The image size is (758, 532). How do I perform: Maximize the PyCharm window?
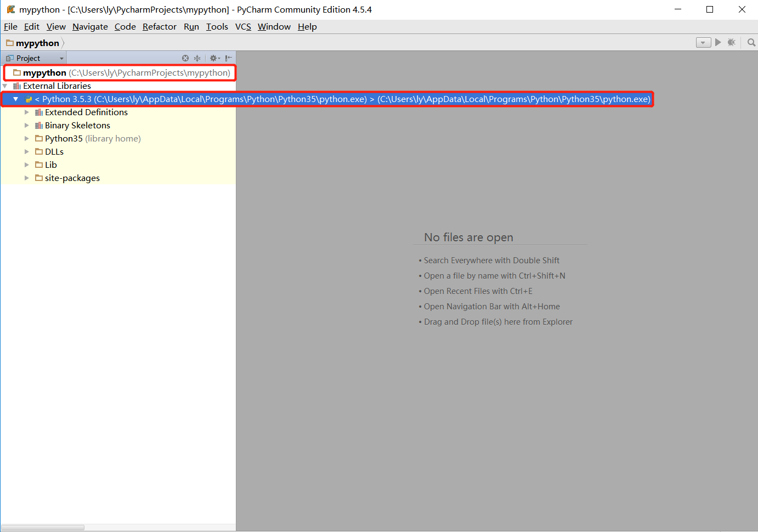tap(710, 9)
